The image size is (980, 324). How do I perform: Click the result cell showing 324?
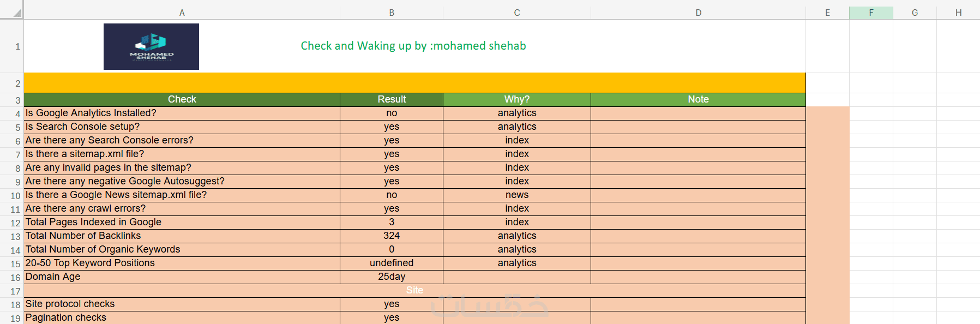(392, 236)
